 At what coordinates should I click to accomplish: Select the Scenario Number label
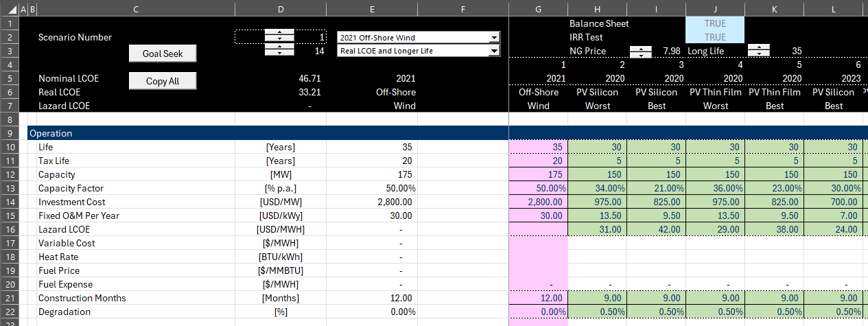coord(75,37)
